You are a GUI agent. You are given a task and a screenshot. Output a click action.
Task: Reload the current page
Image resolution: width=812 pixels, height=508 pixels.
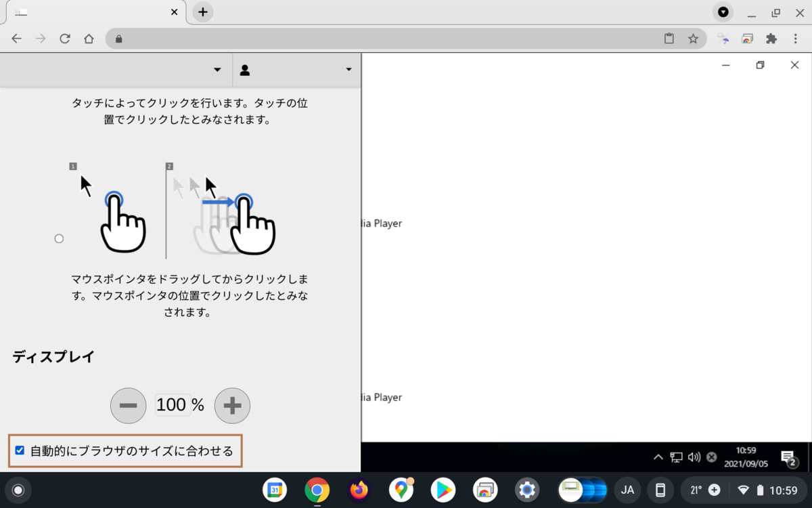(65, 39)
